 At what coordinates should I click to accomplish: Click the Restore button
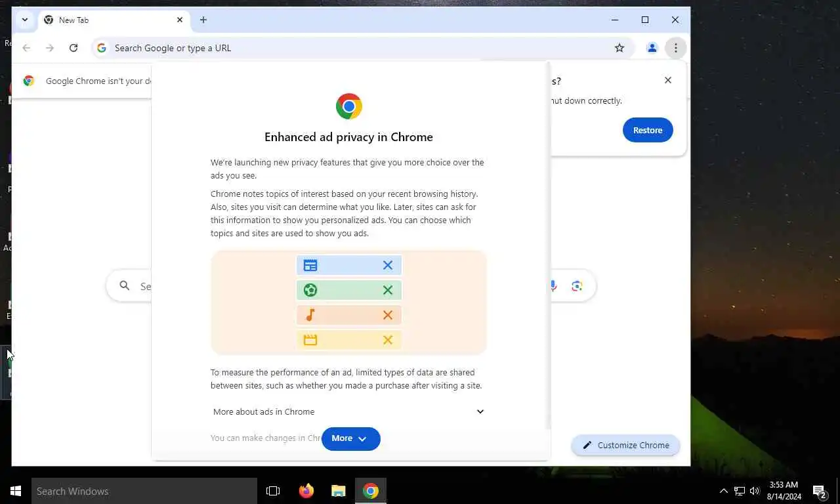coord(648,130)
